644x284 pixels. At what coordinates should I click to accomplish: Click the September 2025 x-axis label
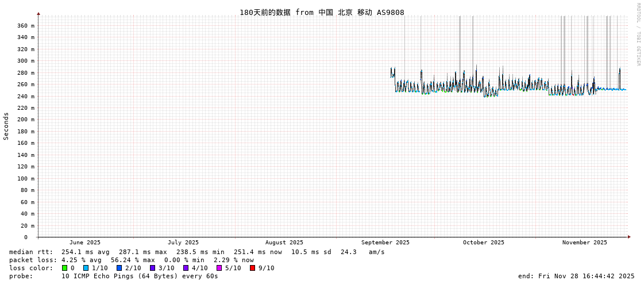point(385,243)
